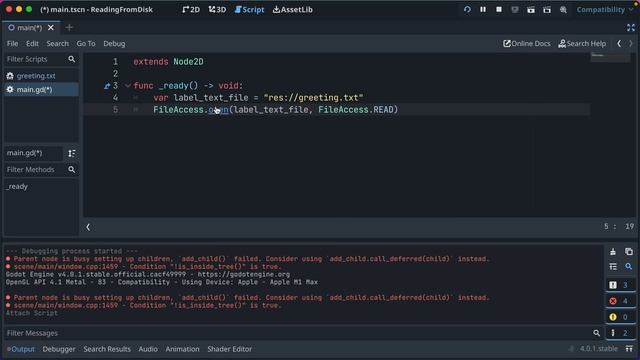Clear the output log
The height and width of the screenshot is (360, 640).
[613, 252]
